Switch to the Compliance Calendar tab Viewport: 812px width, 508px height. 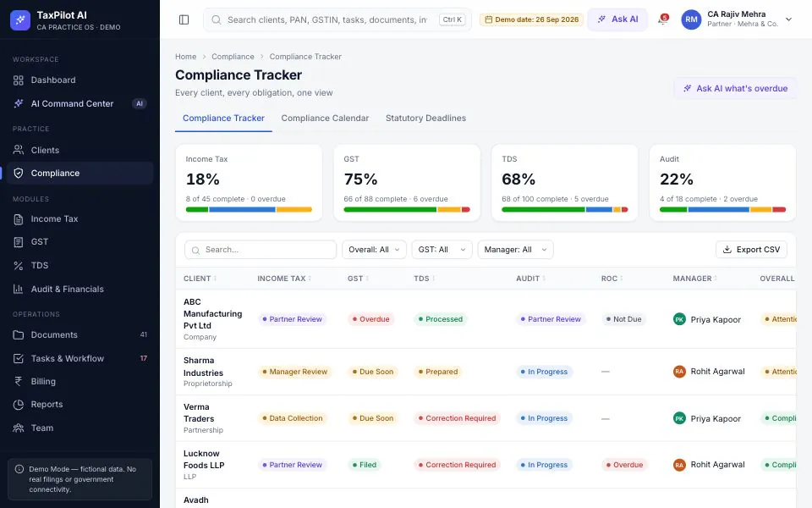(325, 119)
